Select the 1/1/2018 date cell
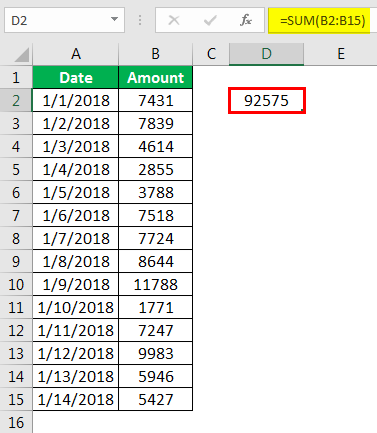 [76, 100]
